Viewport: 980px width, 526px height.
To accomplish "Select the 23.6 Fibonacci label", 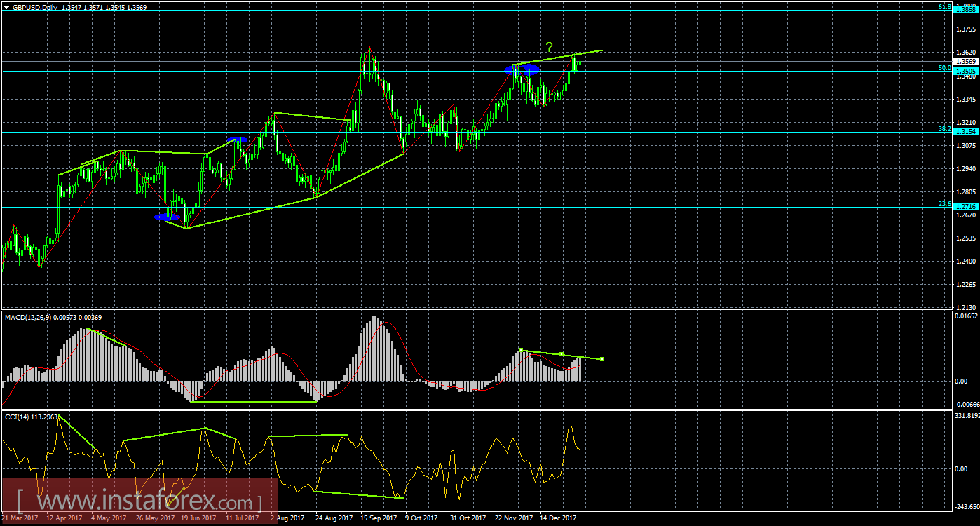I will (944, 203).
